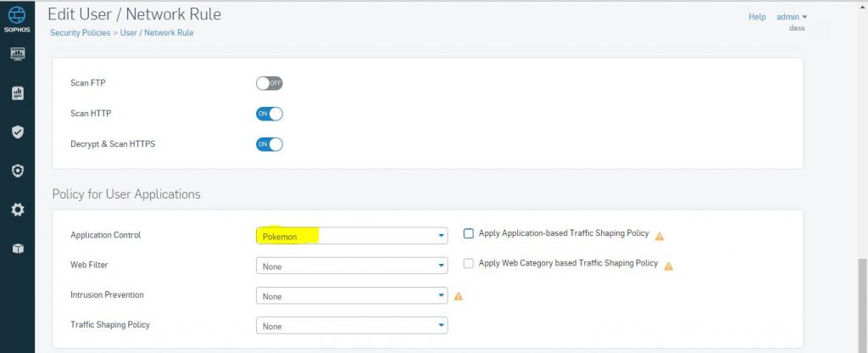Viewport: 868px width, 353px height.
Task: Open the admin user menu
Action: [792, 17]
